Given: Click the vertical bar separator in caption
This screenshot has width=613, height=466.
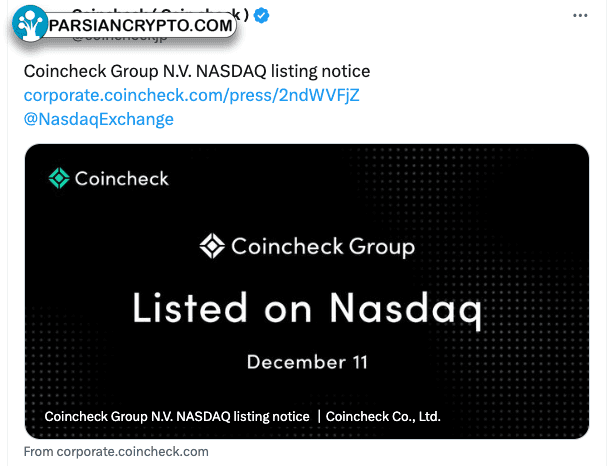Looking at the screenshot, I should click(x=319, y=417).
